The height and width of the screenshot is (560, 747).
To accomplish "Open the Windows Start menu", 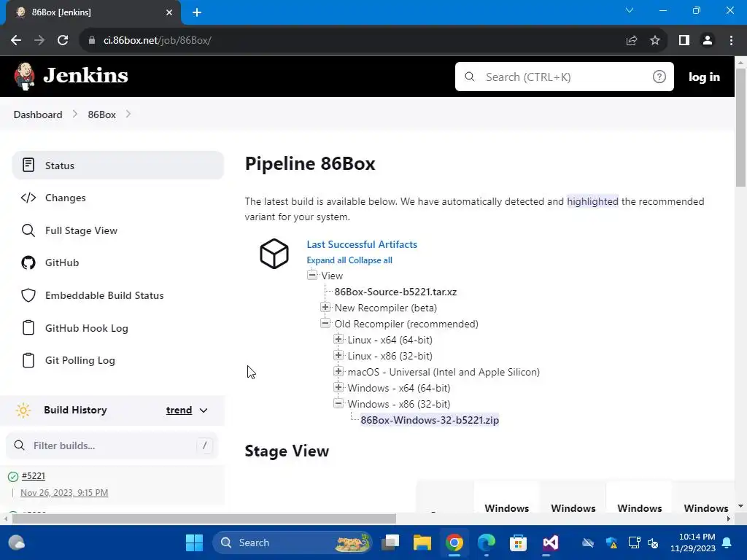I will point(194,542).
